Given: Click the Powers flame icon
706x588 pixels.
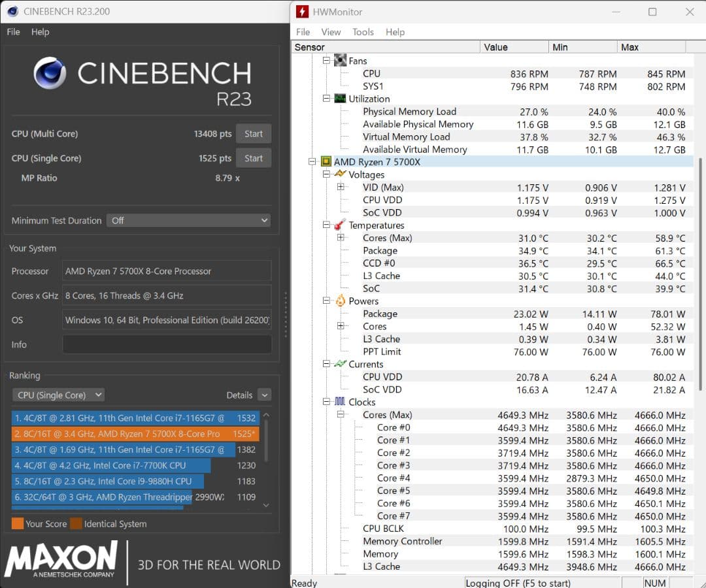Looking at the screenshot, I should 341,301.
